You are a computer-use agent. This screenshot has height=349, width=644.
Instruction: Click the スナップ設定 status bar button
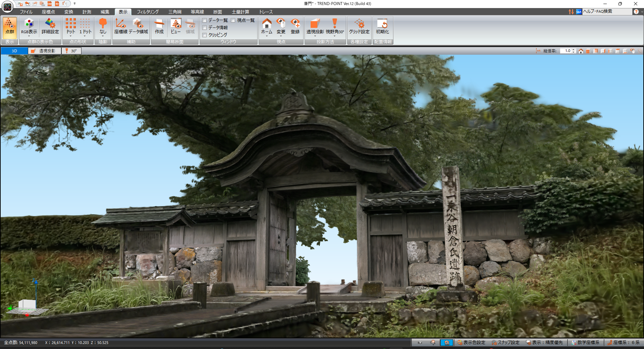(505, 343)
